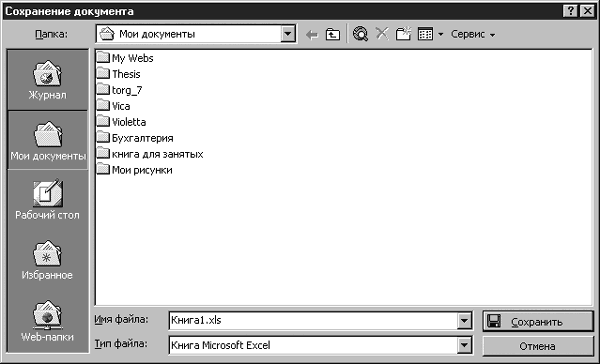Select Мои документы in sidebar
This screenshot has height=364, width=600.
point(48,140)
